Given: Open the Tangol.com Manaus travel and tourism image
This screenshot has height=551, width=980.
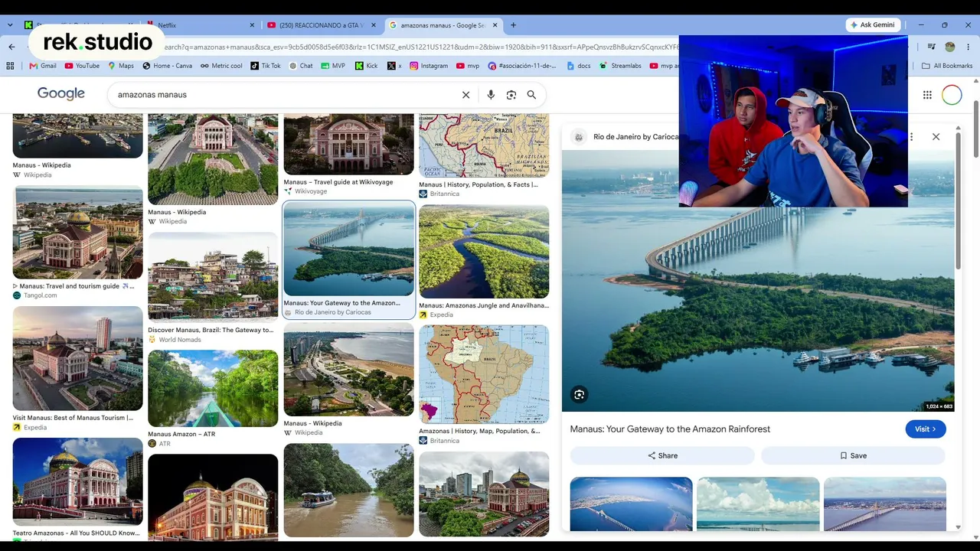Looking at the screenshot, I should click(x=77, y=233).
